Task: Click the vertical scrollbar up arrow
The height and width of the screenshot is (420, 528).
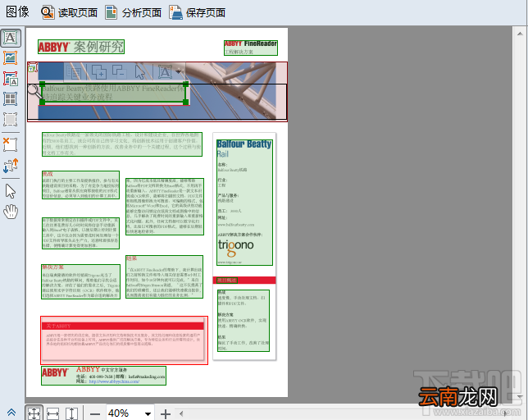Action: 520,34
